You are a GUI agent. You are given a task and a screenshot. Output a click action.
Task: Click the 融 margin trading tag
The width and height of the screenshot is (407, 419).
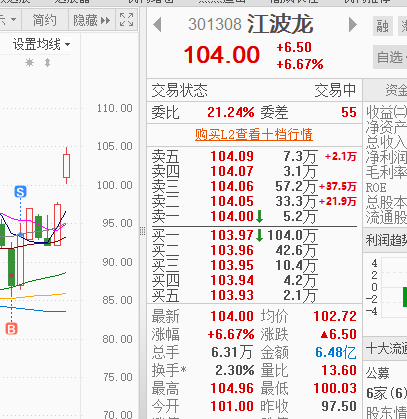pyautogui.click(x=382, y=26)
